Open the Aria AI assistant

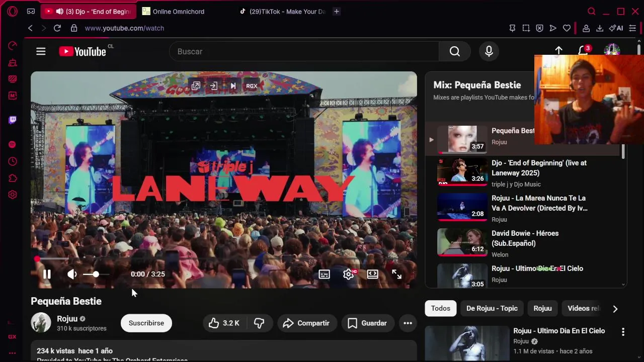(616, 28)
